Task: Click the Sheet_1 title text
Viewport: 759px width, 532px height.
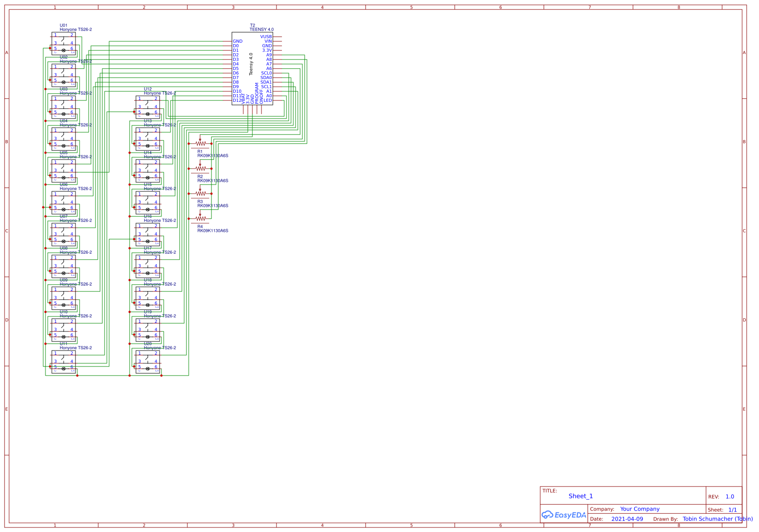Action: (580, 496)
